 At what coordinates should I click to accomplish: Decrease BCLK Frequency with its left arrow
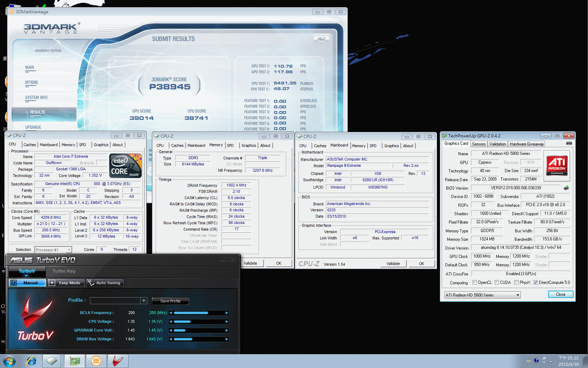pyautogui.click(x=171, y=313)
